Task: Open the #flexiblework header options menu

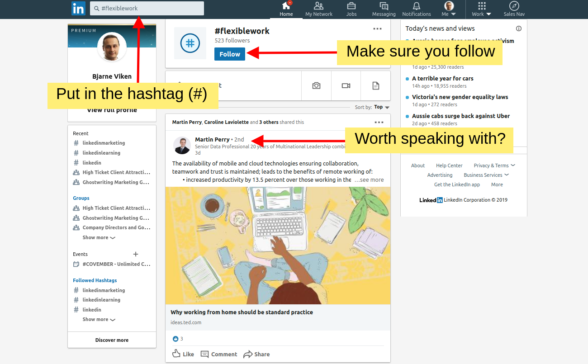Action: 378,29
